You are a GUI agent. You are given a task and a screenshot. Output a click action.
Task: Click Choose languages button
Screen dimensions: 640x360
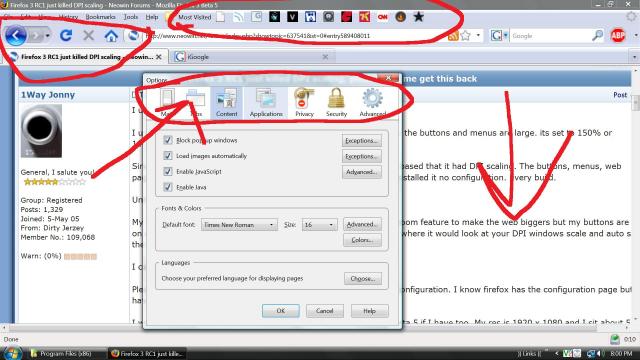click(362, 278)
